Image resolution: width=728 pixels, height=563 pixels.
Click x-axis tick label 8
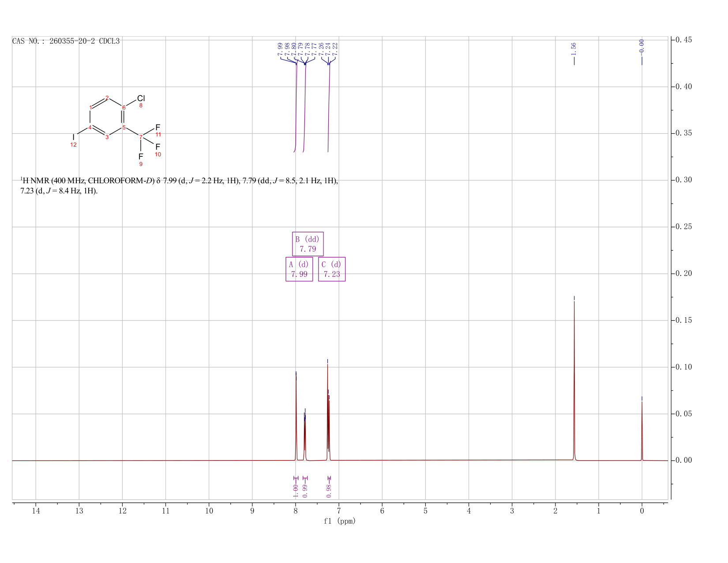click(296, 511)
